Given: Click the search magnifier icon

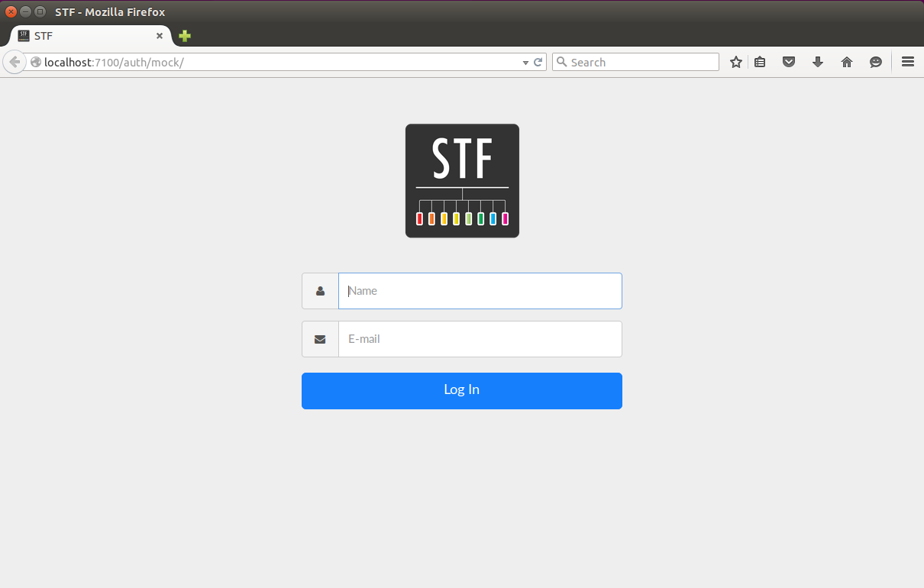Looking at the screenshot, I should click(x=561, y=63).
